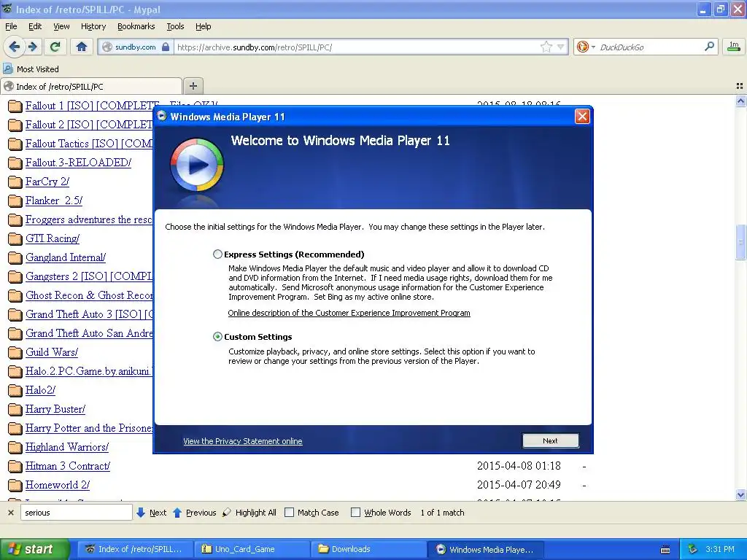Find previous match with Previous arrow
The width and height of the screenshot is (747, 560).
(194, 513)
